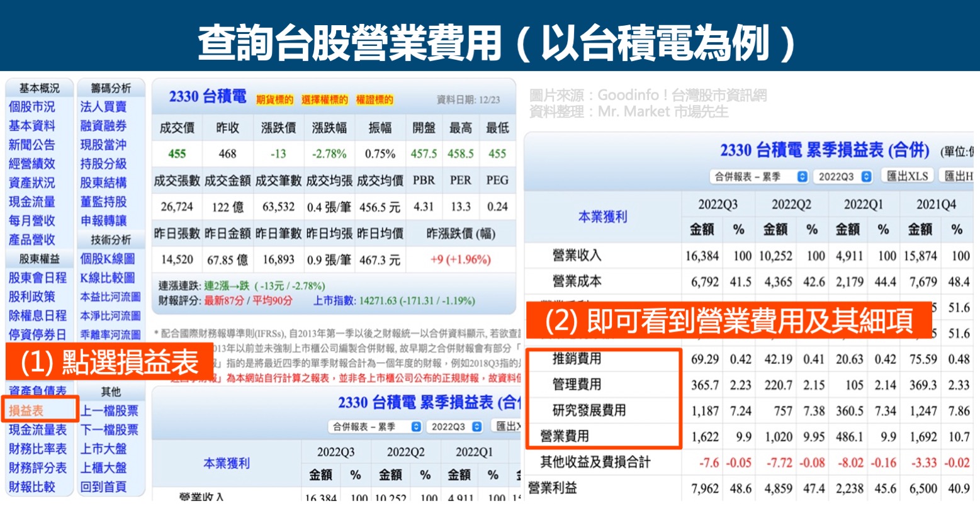
Task: Open the 產品營收 link
Action: point(31,240)
